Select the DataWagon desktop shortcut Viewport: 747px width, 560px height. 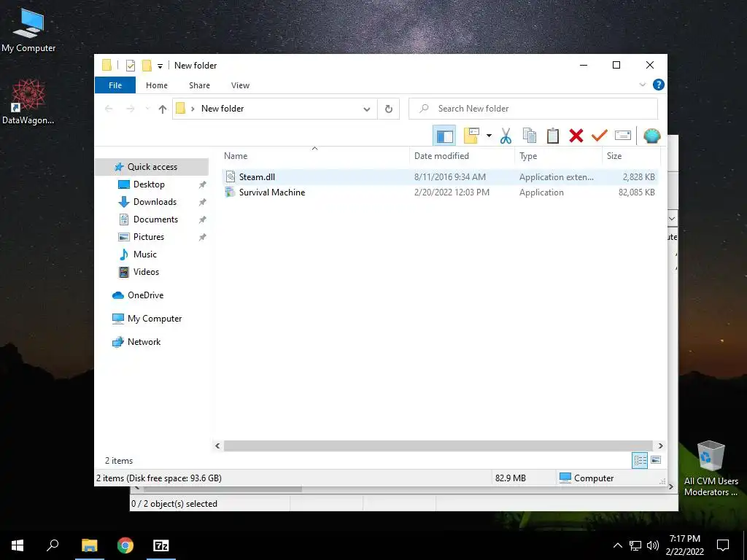(x=28, y=102)
